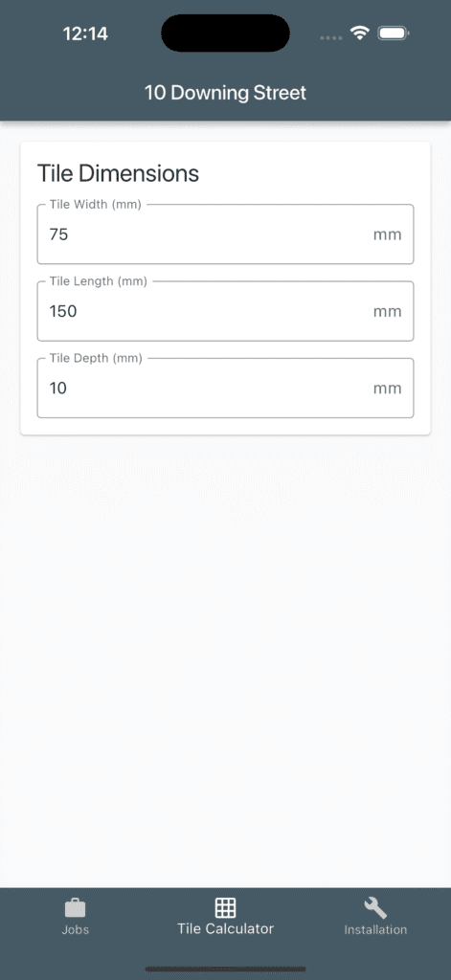Tap the cellular signal dots icon
The height and width of the screenshot is (980, 451).
pos(331,37)
